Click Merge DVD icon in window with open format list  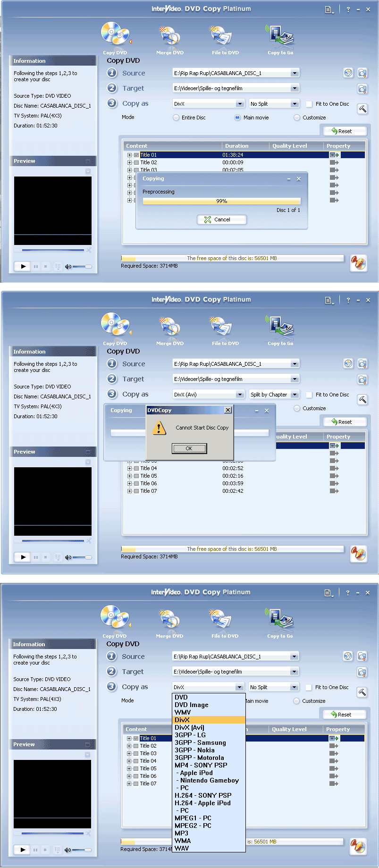click(169, 620)
